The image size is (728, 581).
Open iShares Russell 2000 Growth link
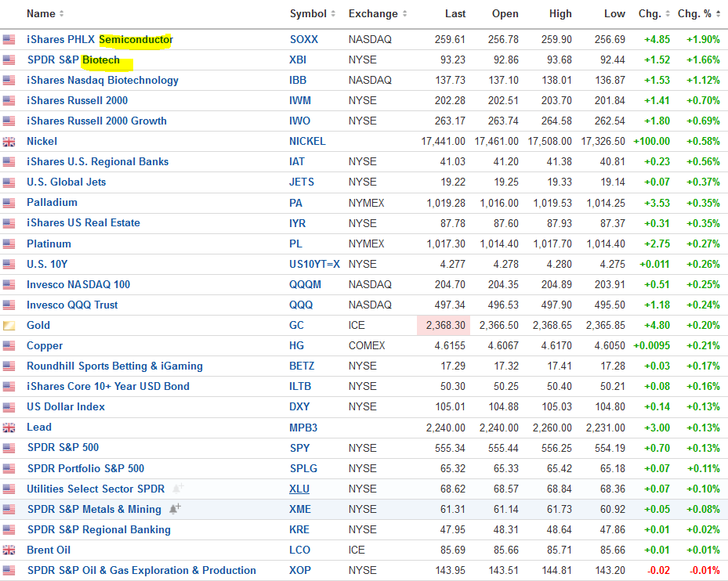pos(96,121)
